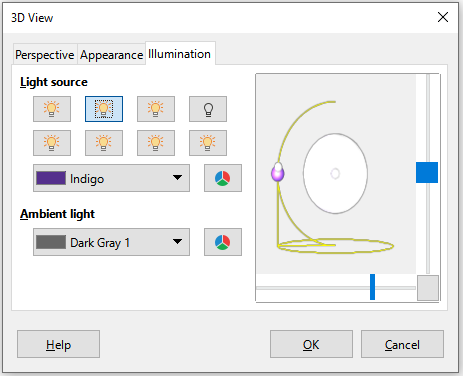Screen dimensions: 463x376
Task: Toggle light source 3 bulb button
Action: [156, 109]
